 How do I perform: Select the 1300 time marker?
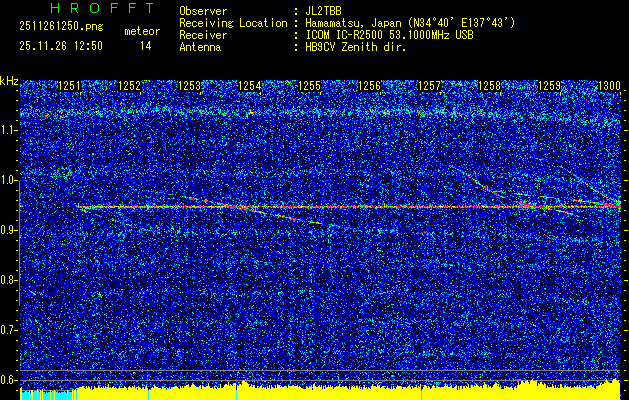609,87
